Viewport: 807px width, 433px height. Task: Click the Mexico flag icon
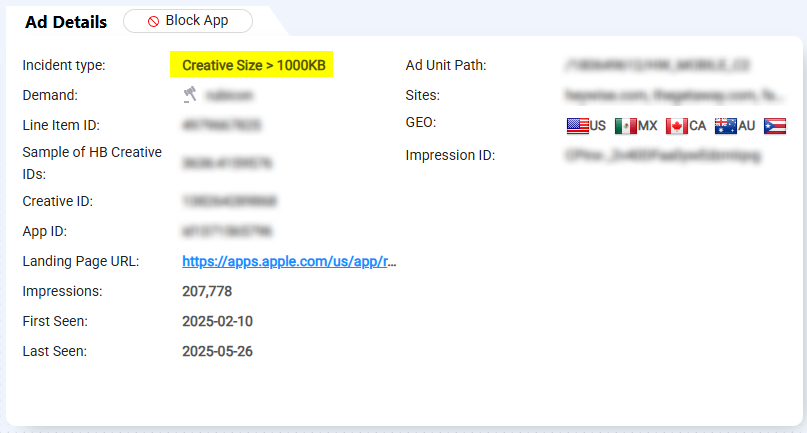point(626,126)
